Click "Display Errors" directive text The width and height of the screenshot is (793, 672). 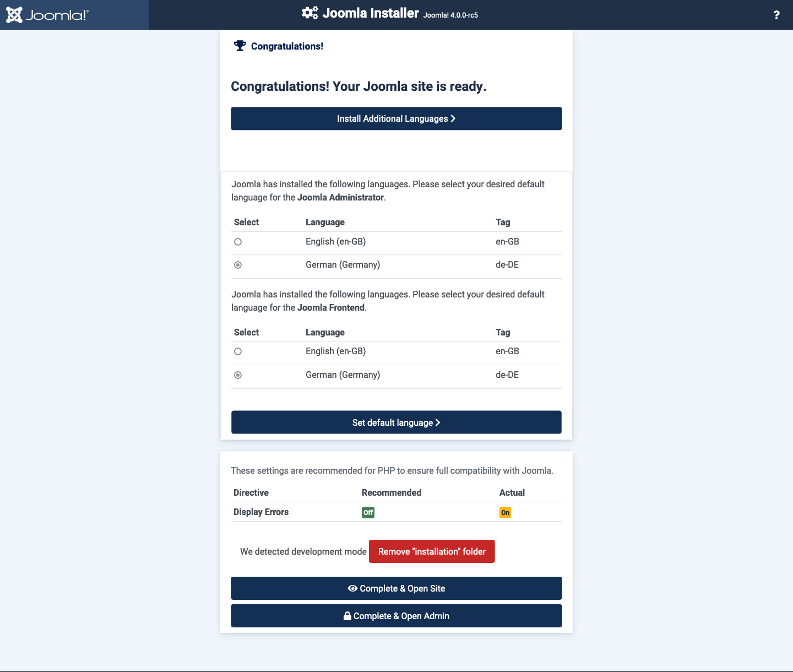(x=261, y=512)
